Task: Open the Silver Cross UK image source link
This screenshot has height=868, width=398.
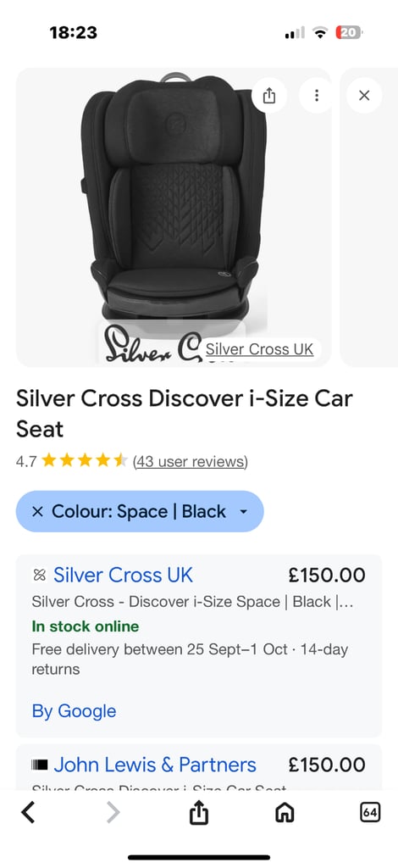Action: tap(259, 350)
